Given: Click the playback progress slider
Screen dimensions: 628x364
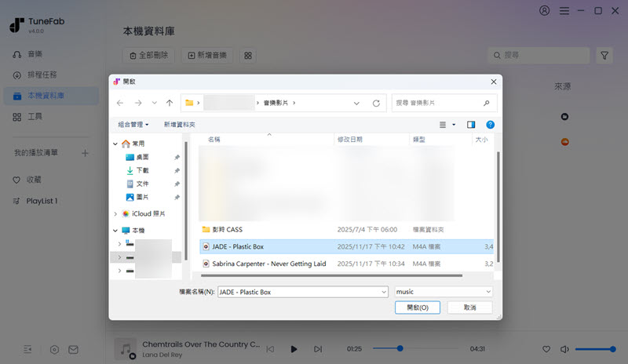Looking at the screenshot, I should click(x=416, y=348).
